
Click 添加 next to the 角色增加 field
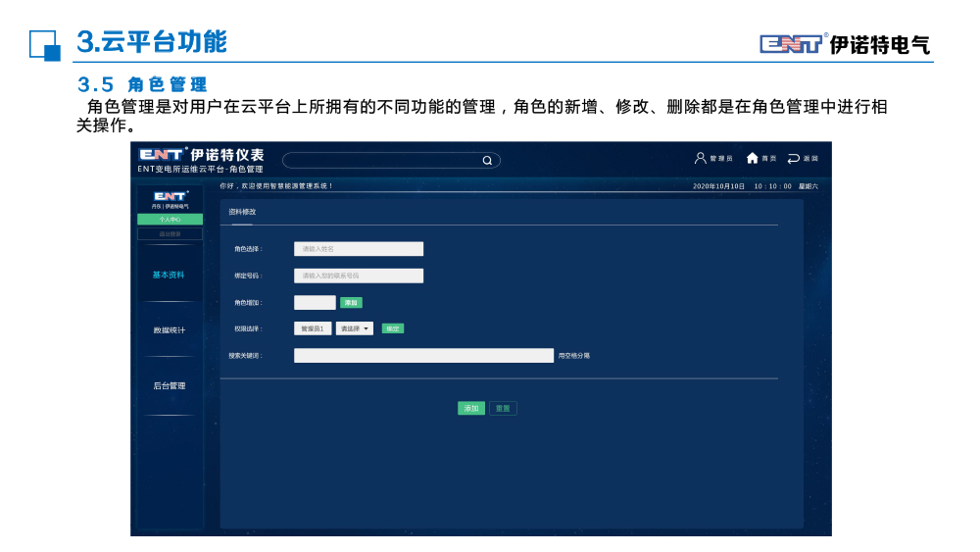(x=351, y=303)
